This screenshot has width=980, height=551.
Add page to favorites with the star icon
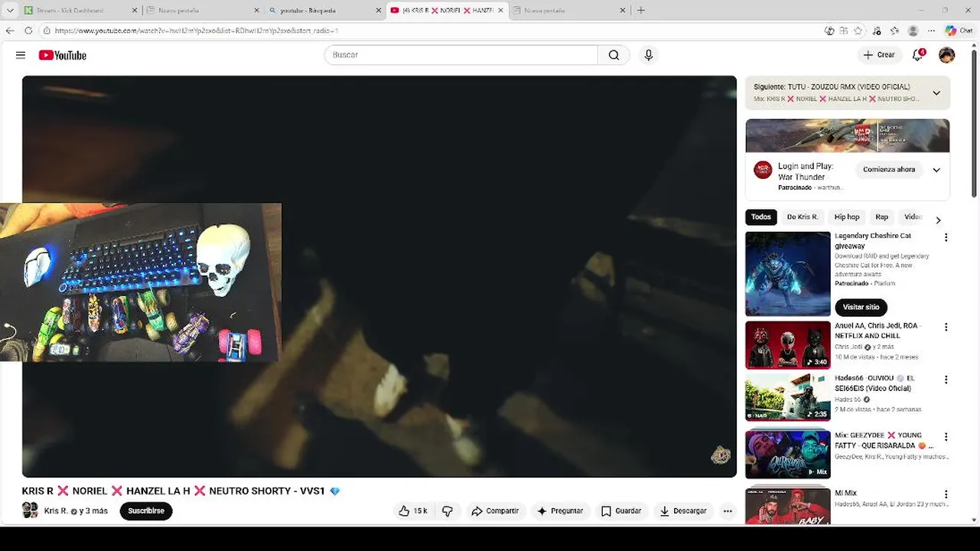(x=858, y=31)
